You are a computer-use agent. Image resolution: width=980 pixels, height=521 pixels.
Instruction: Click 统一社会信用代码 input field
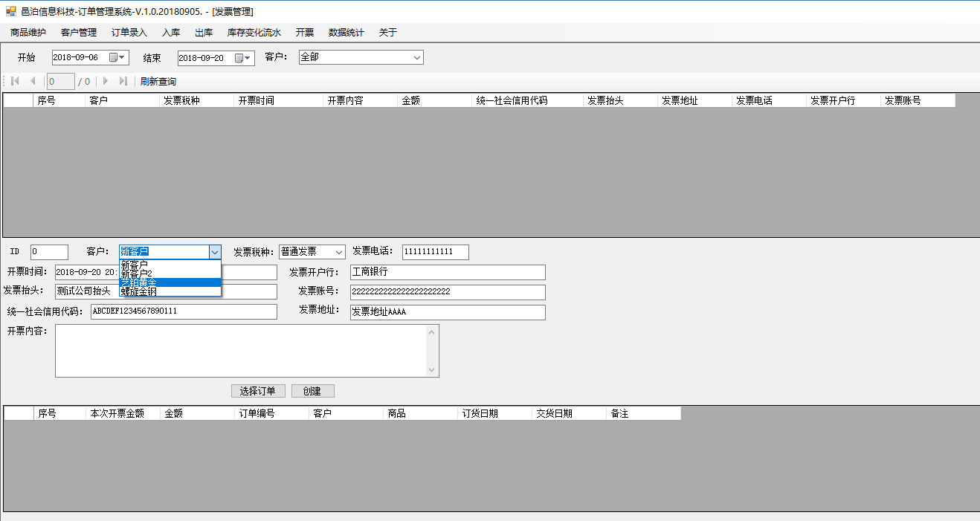[x=184, y=311]
